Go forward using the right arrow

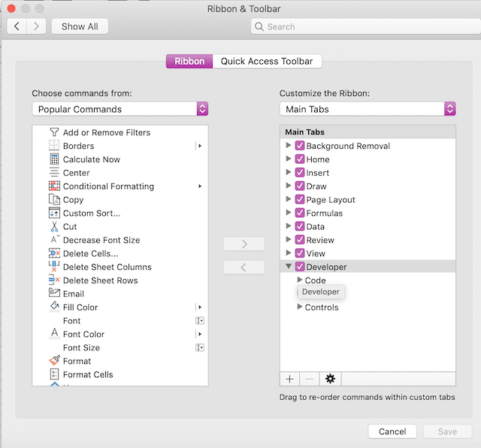[x=36, y=26]
